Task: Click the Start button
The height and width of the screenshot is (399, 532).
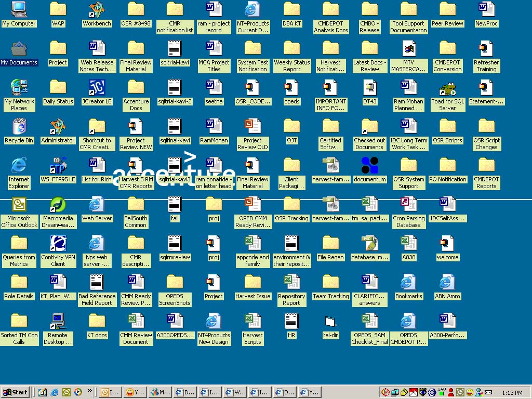Action: (x=15, y=392)
